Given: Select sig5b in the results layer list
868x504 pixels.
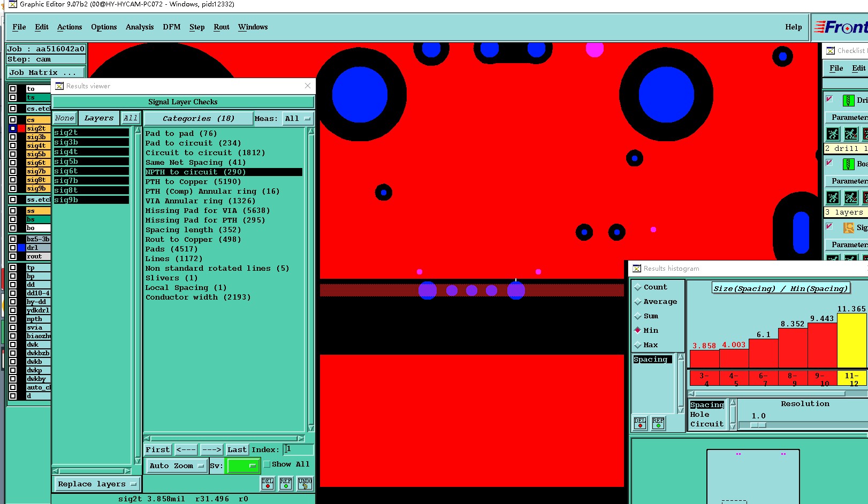Looking at the screenshot, I should (x=91, y=162).
